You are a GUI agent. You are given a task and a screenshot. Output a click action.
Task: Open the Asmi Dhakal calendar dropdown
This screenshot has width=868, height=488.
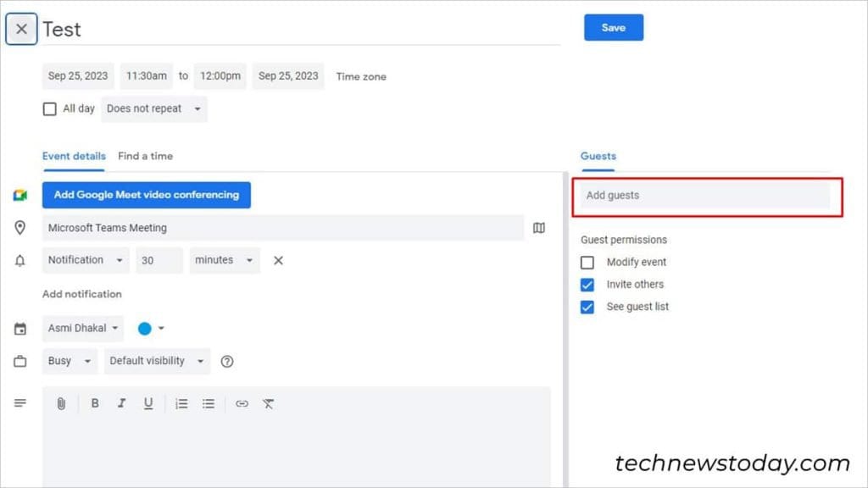click(82, 329)
